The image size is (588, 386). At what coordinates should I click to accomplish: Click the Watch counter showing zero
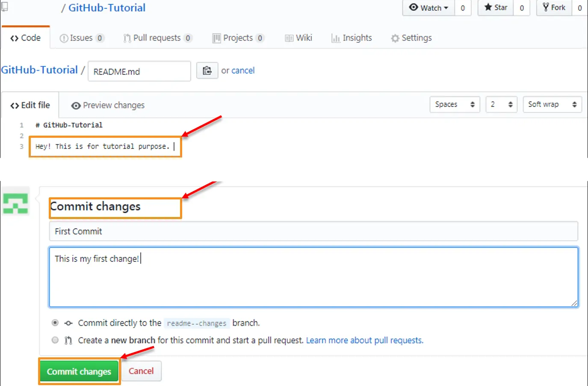click(x=463, y=8)
